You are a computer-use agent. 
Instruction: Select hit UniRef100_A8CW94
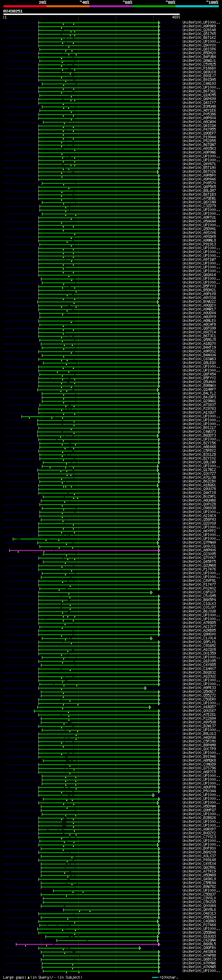[199, 122]
